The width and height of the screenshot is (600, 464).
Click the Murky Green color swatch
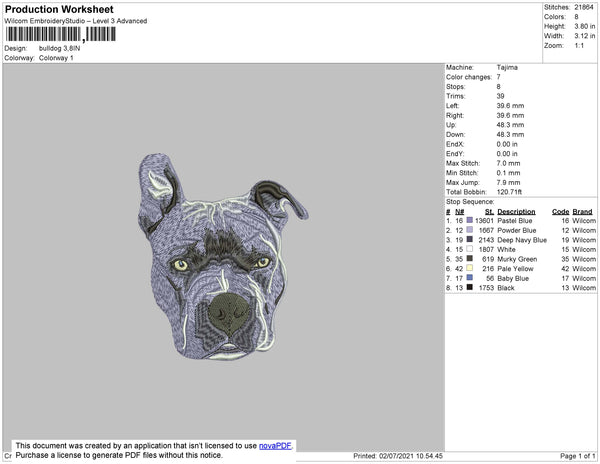tap(470, 259)
